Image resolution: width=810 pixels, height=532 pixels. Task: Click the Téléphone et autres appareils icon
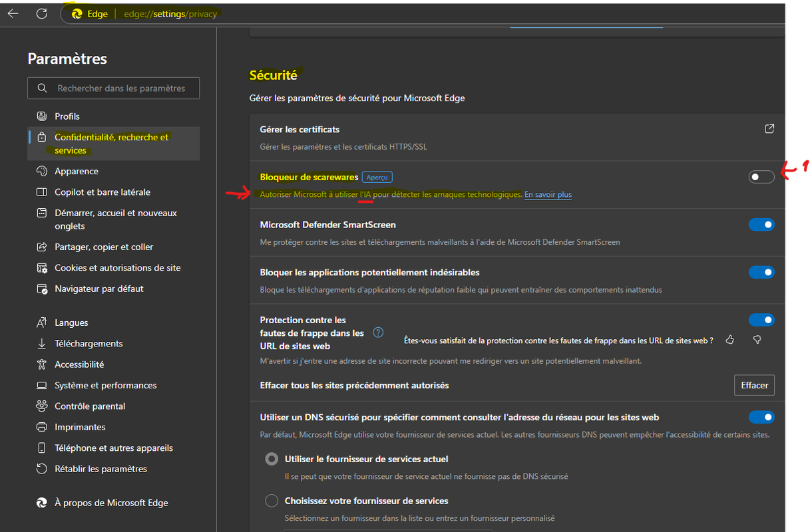point(42,448)
